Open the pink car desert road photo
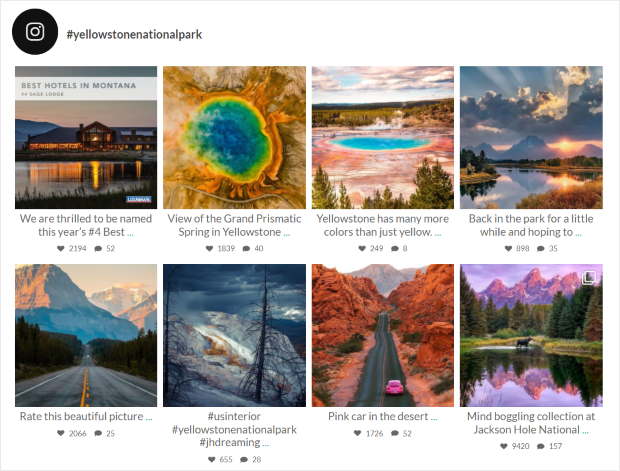The height and width of the screenshot is (471, 620). [383, 335]
